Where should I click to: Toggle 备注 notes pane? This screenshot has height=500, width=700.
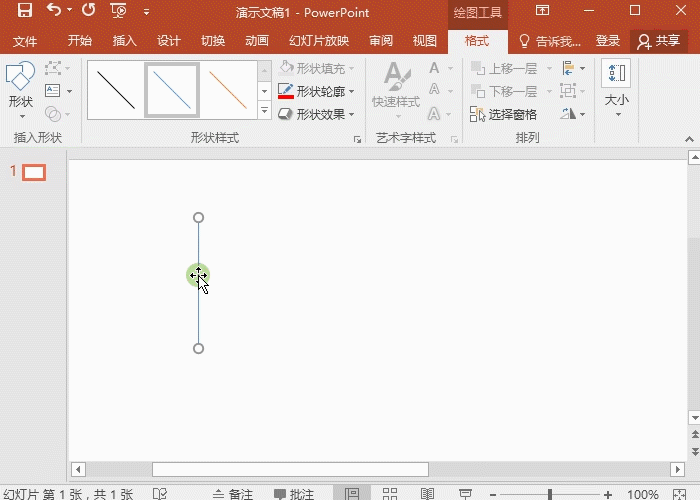click(x=233, y=494)
